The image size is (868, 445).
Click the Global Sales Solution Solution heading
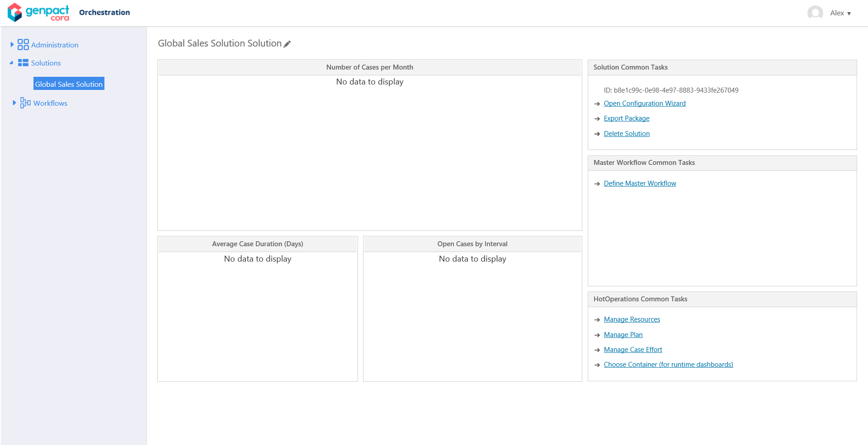point(220,43)
